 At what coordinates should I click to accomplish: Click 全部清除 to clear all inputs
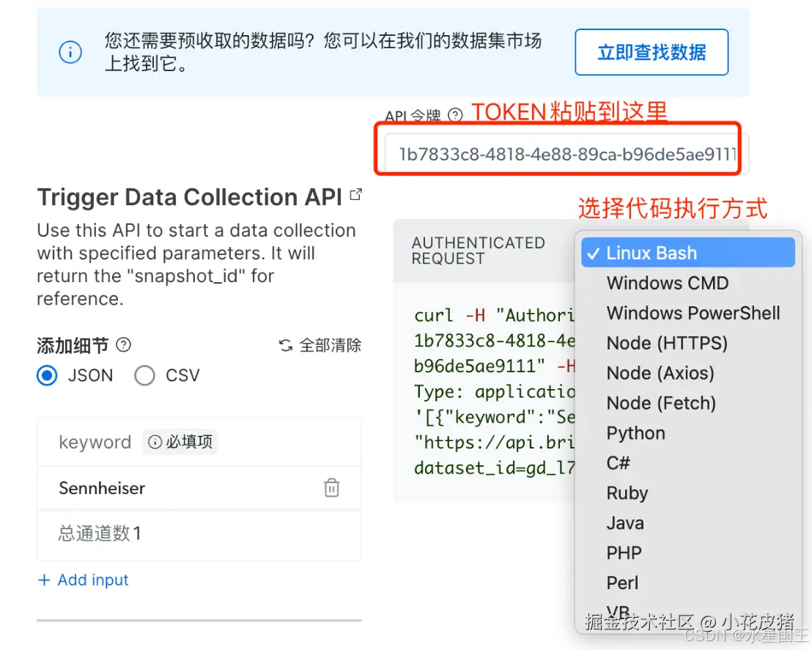[330, 345]
